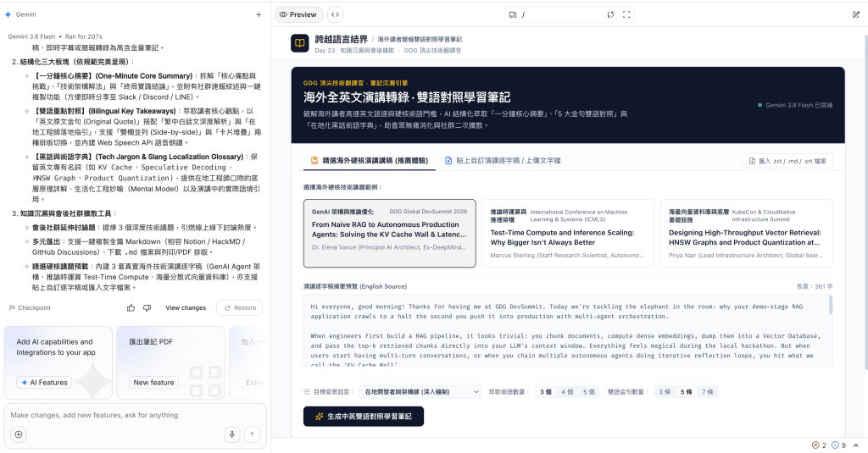This screenshot has width=868, height=453.
Task: Click the transcript preview scrollbar
Action: (831, 305)
